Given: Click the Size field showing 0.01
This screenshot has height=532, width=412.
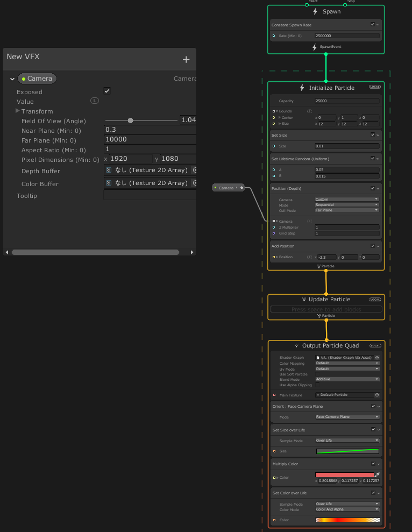Looking at the screenshot, I should pyautogui.click(x=347, y=146).
